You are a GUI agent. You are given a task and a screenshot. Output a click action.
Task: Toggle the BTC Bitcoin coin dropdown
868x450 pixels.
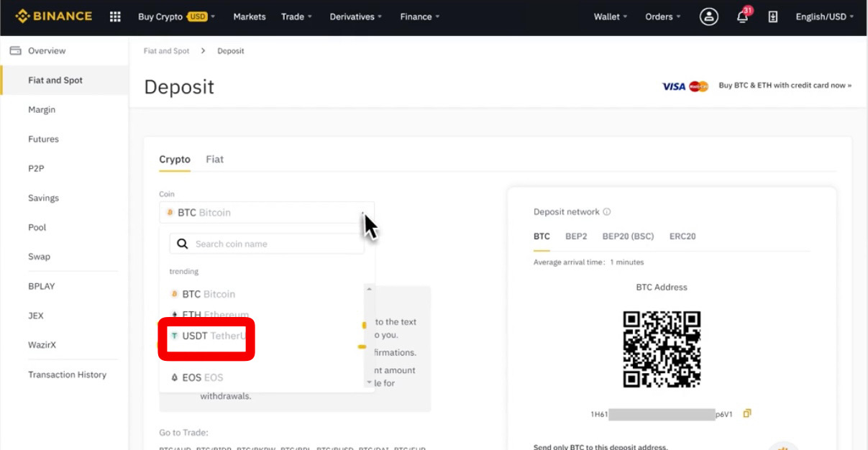click(267, 212)
